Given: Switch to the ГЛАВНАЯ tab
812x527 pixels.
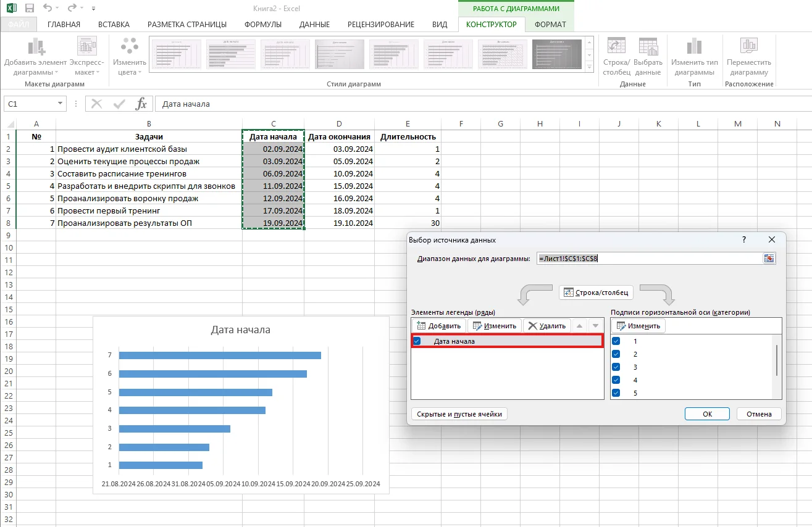Looking at the screenshot, I should coord(64,25).
